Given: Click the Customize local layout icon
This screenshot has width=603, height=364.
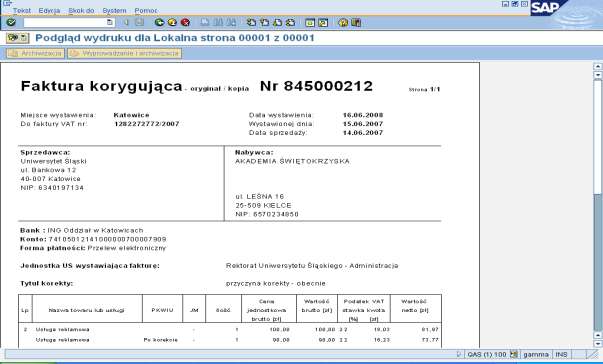Looking at the screenshot, I should [x=356, y=23].
